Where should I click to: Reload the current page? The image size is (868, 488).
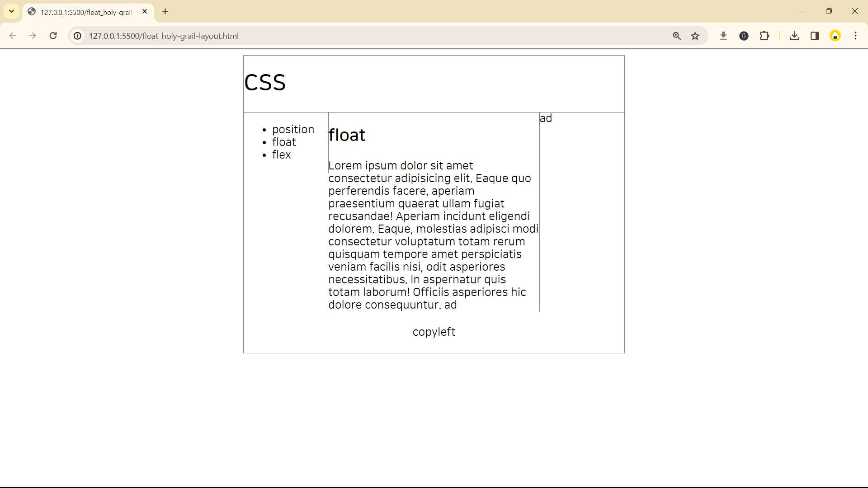point(53,36)
